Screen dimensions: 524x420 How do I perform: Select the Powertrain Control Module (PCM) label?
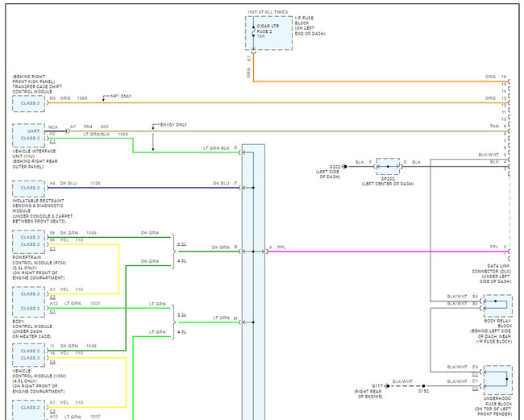point(40,262)
